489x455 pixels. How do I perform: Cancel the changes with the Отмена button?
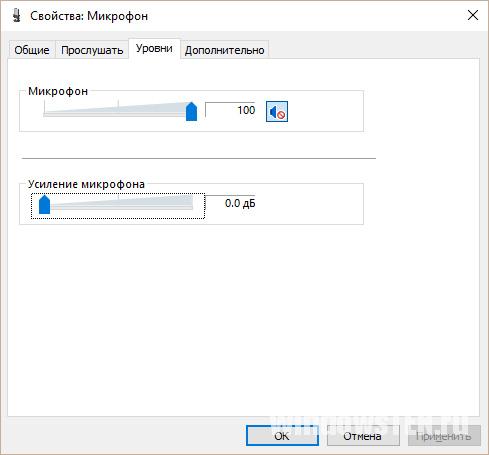pos(363,436)
